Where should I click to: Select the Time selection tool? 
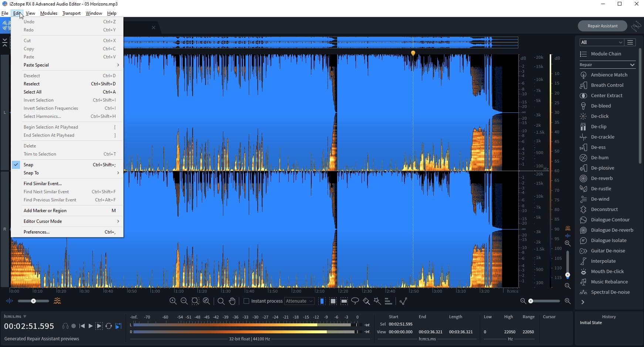(322, 301)
